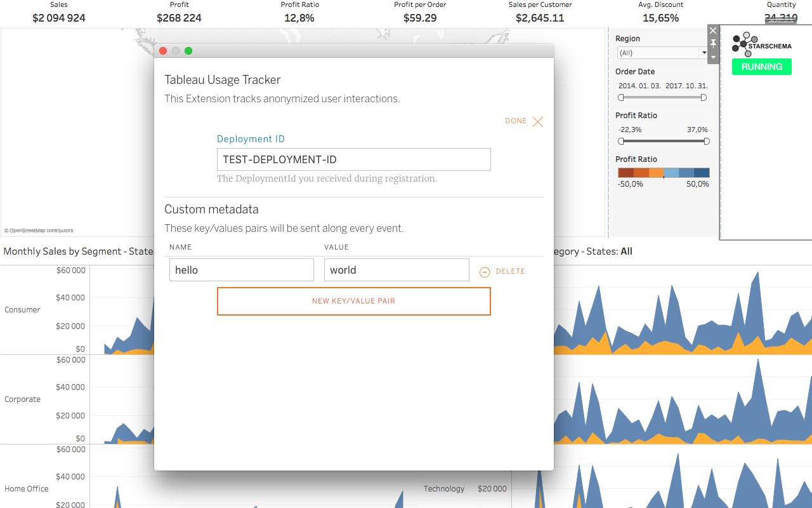
Task: Focus the Deployment ID input field
Action: [354, 159]
